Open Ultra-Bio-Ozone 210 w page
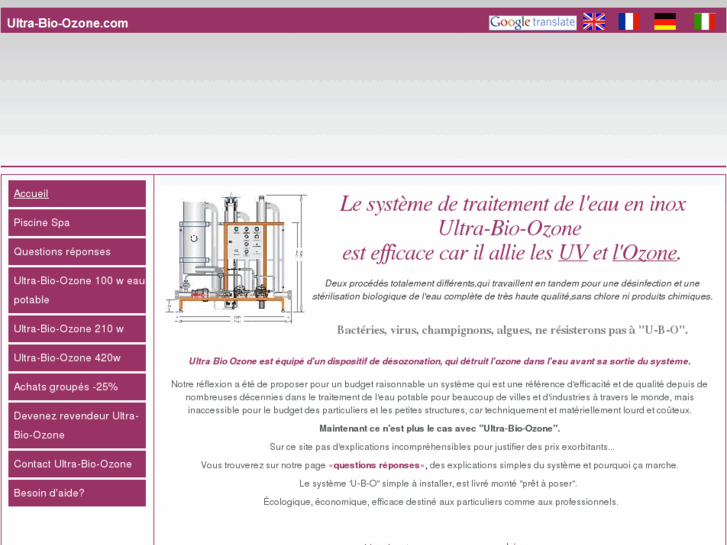 pyautogui.click(x=77, y=329)
